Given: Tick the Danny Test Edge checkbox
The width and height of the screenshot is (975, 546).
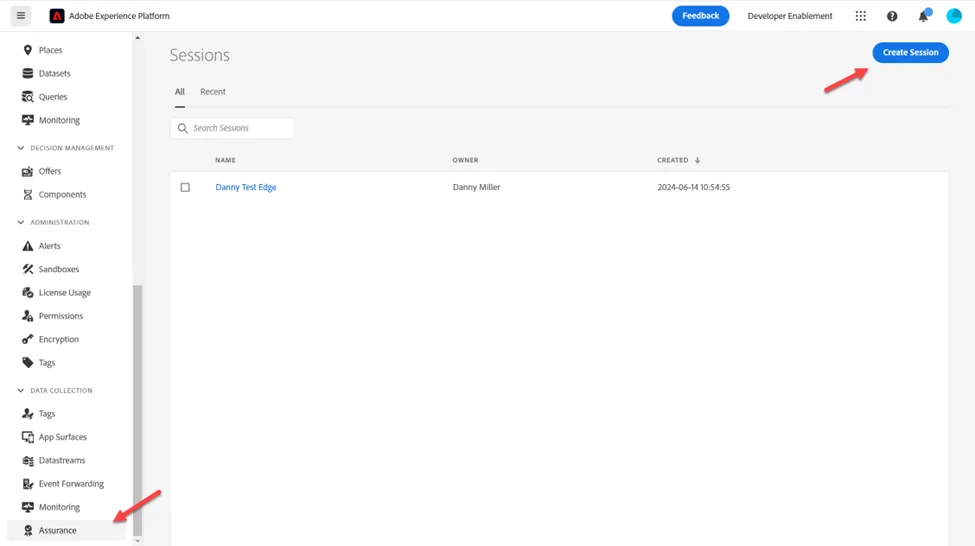Looking at the screenshot, I should pos(185,187).
